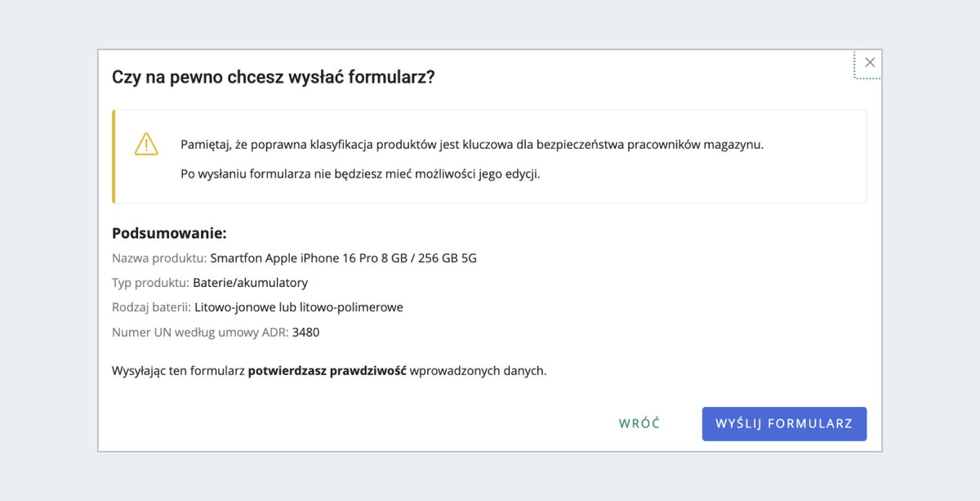Click the Nazwa produktu label
This screenshot has width=980, height=501.
tap(159, 258)
